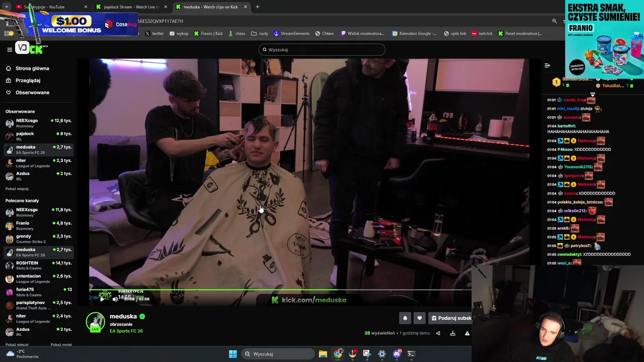This screenshot has height=362, width=644.
Task: Open Kalendarz Google bookmark
Action: [415, 34]
